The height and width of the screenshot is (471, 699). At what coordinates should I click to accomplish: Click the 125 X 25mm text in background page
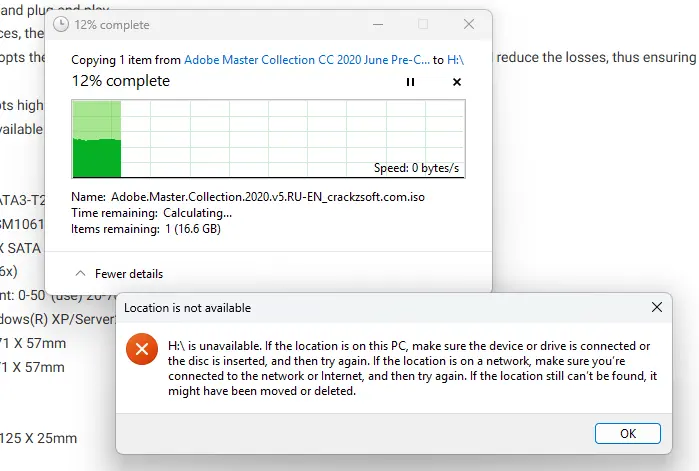click(38, 438)
